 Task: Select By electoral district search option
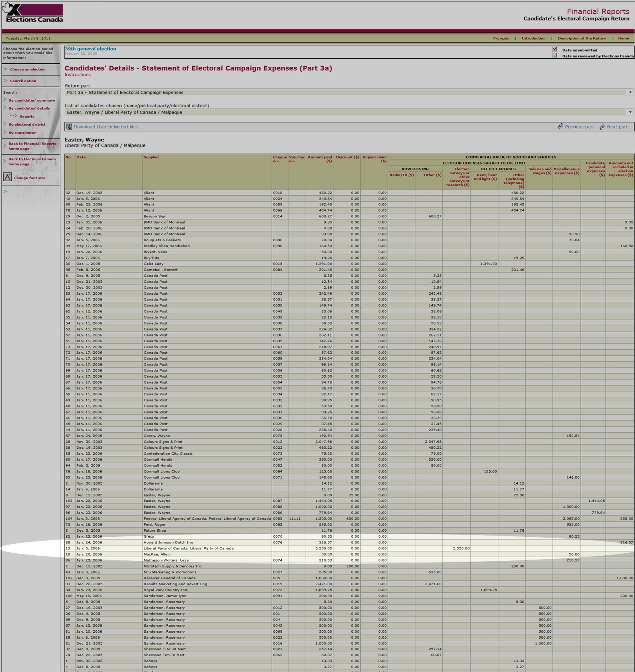pos(27,124)
